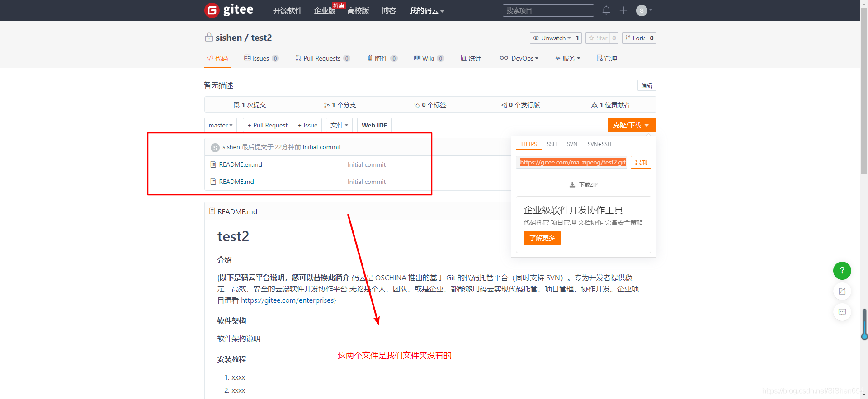Open the README.md file in list
The height and width of the screenshot is (399, 868).
(x=236, y=182)
